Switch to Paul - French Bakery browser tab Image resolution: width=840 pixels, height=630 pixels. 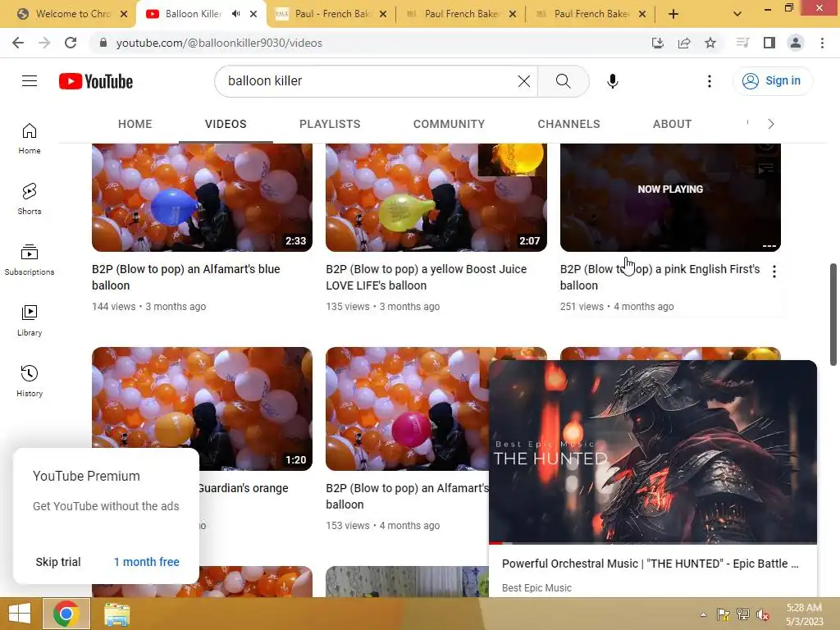pos(331,14)
